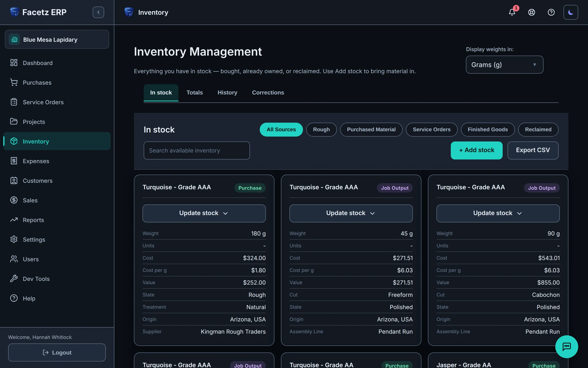Screen dimensions: 588x368
Task: Open the Corrections tab
Action: (x=268, y=92)
